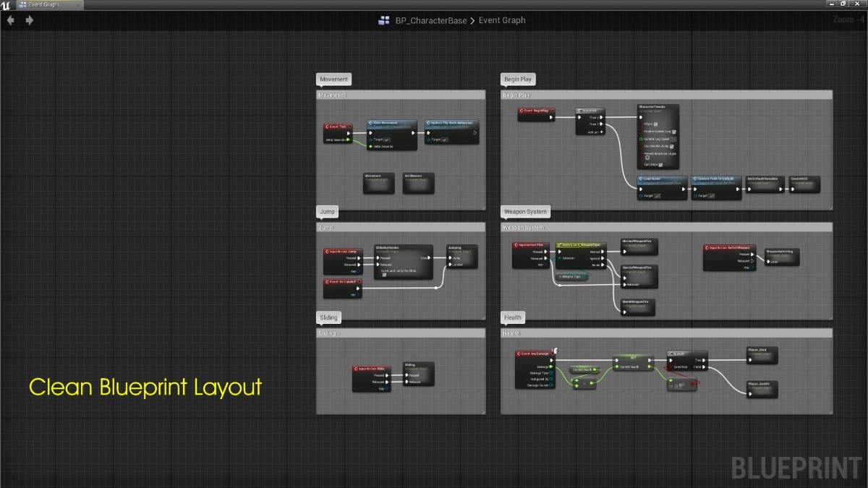Select the CreateHUD node

coord(805,184)
